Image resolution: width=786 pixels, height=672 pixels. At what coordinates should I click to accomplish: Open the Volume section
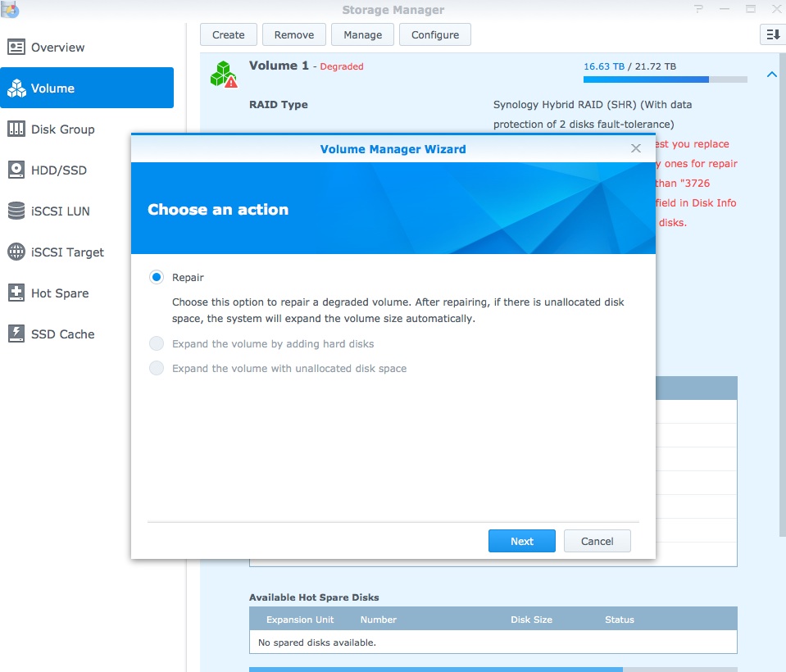[x=87, y=88]
